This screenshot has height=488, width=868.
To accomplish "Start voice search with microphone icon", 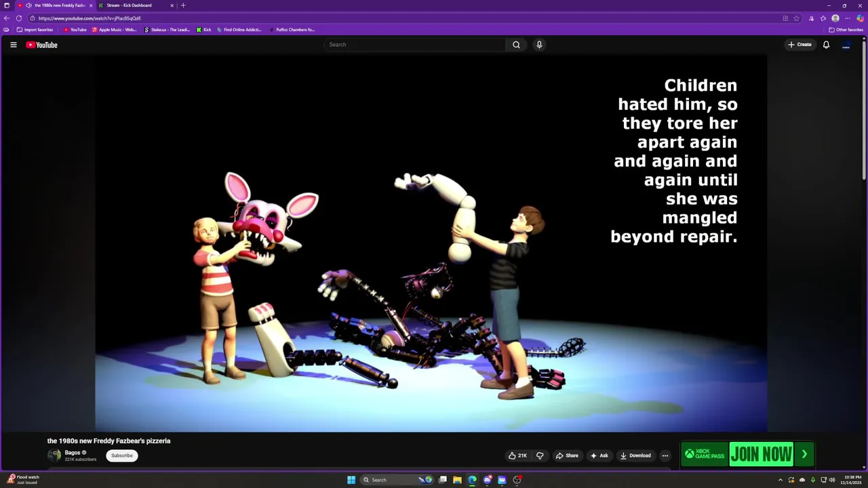I will tap(539, 45).
